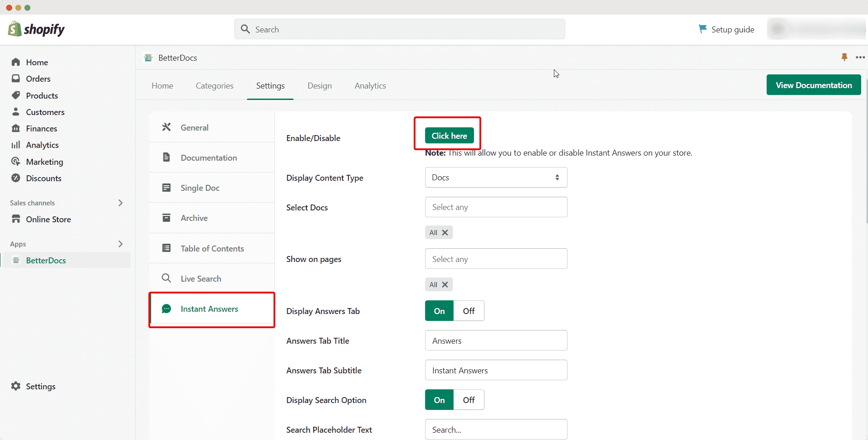Remove the All tag under Show on pages
Image resolution: width=868 pixels, height=440 pixels.
point(445,284)
